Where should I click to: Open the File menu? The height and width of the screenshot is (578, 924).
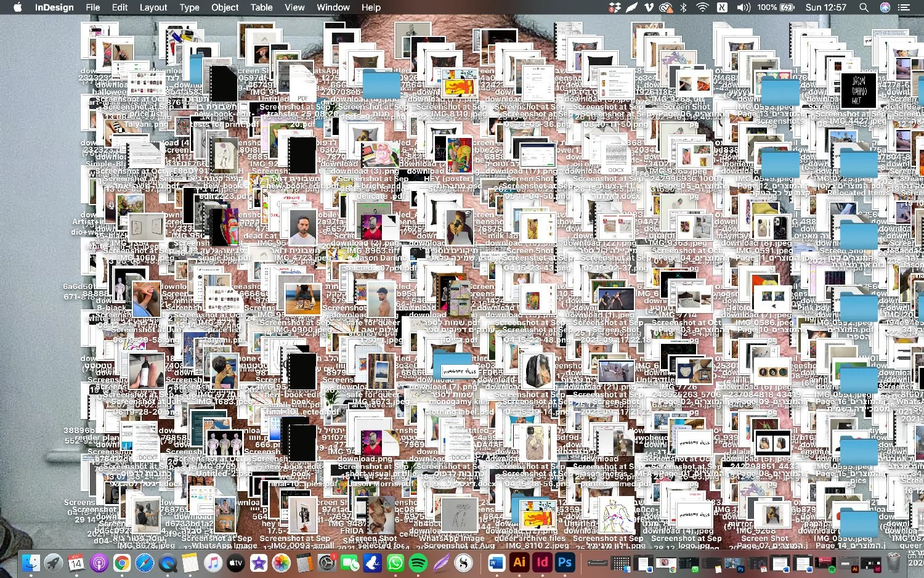tap(93, 7)
